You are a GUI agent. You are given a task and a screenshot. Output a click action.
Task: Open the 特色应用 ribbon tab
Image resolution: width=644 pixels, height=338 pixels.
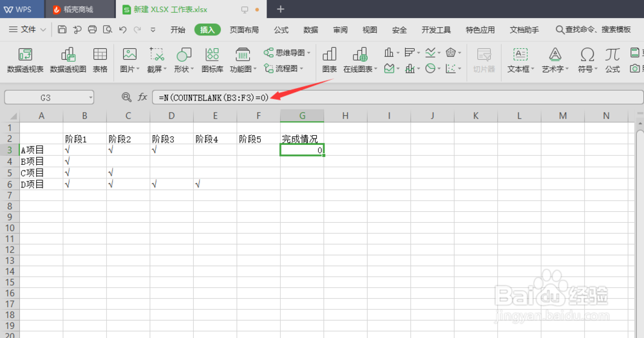(x=480, y=30)
